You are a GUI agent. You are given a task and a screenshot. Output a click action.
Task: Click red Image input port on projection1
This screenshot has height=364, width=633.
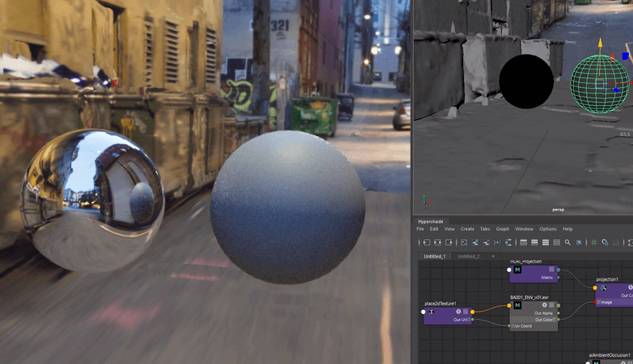[x=595, y=301]
